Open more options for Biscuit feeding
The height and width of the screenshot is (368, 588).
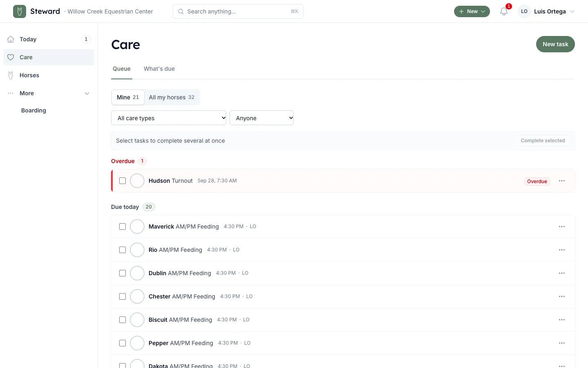(x=562, y=320)
